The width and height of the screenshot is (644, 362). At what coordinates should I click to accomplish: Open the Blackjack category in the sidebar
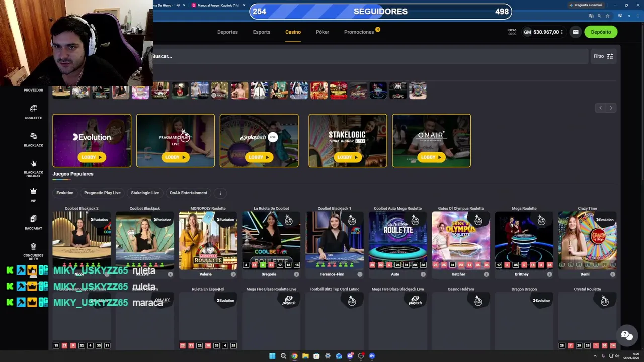tap(33, 139)
